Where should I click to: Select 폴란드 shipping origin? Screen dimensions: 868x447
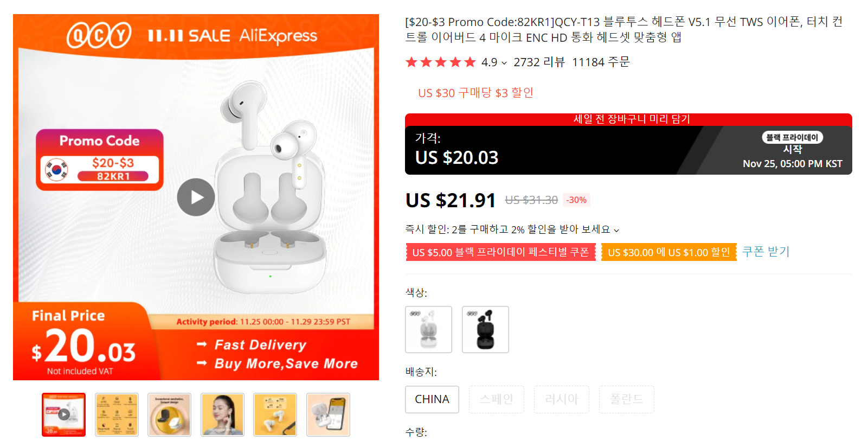tap(627, 399)
